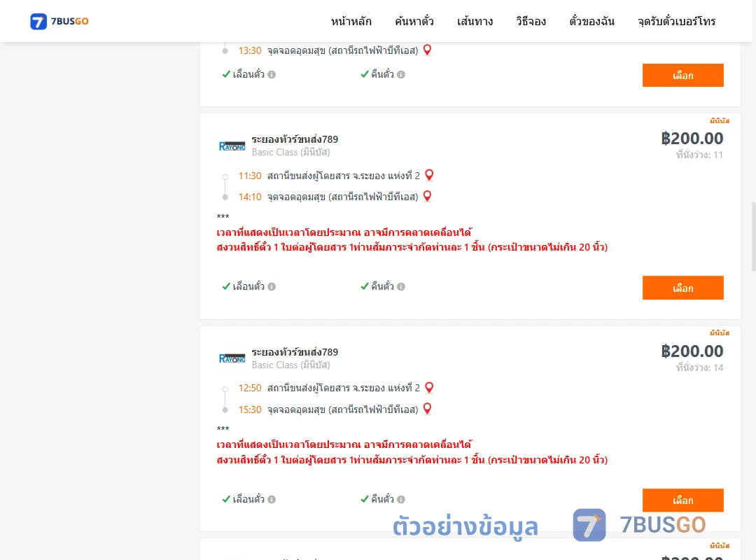The height and width of the screenshot is (560, 756).
Task: Click Rayong operator logo in 12:50 trip card
Action: pos(232,358)
